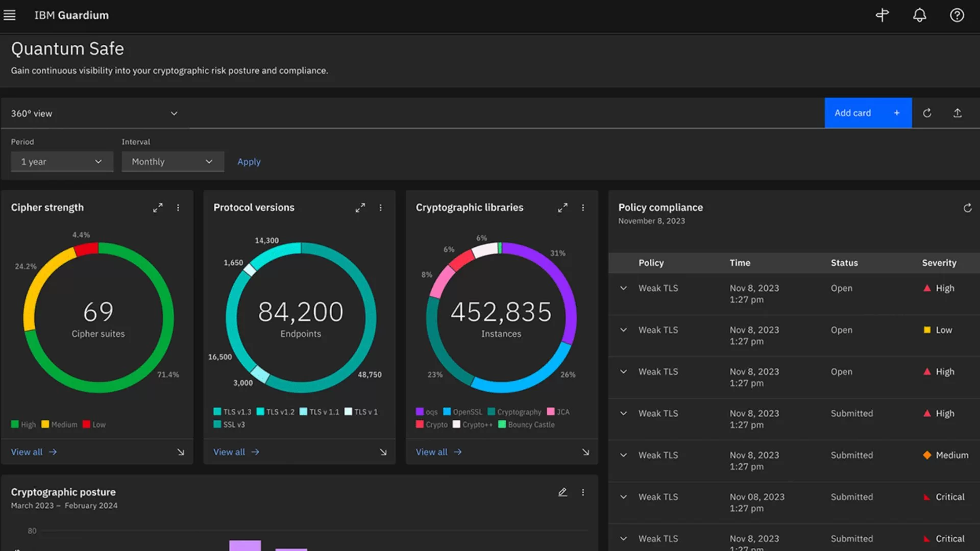This screenshot has height=551, width=980.
Task: Click the three-dot menu on Cipher strength
Action: pyautogui.click(x=178, y=207)
